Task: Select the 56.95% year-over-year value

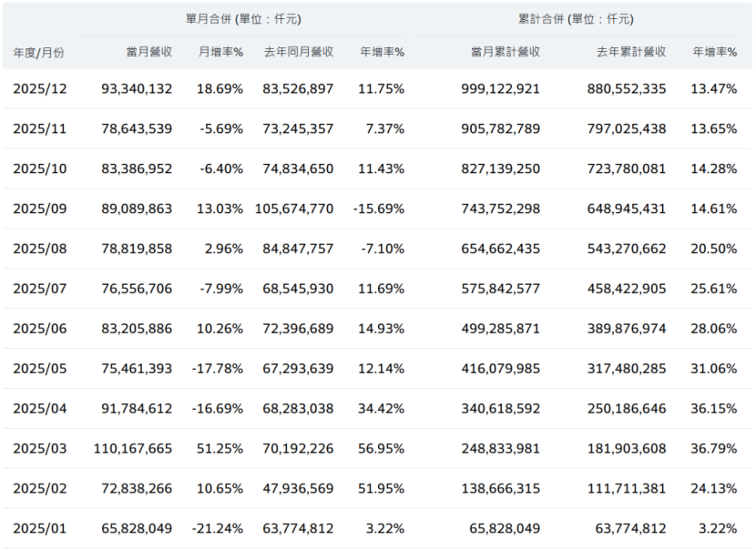Action: click(x=383, y=449)
